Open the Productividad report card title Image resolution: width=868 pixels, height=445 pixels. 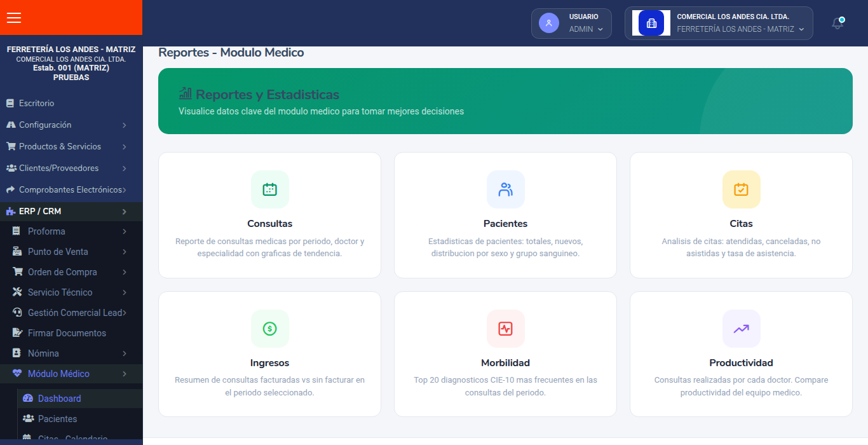point(741,363)
